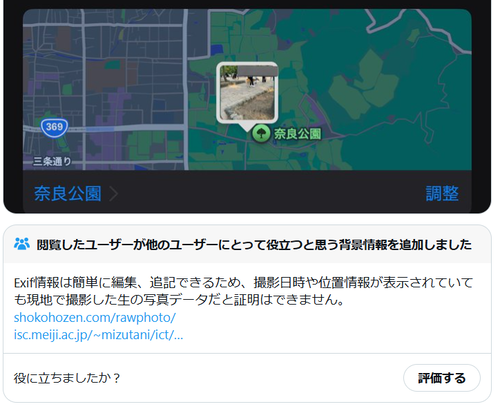Click the 役に立ちましたか？ text

67,378
